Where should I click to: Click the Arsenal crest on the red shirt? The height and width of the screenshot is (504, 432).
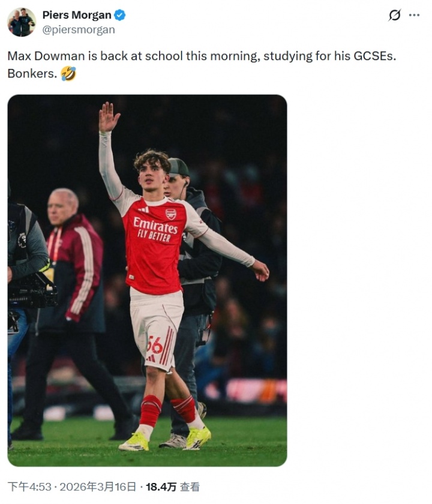(171, 214)
